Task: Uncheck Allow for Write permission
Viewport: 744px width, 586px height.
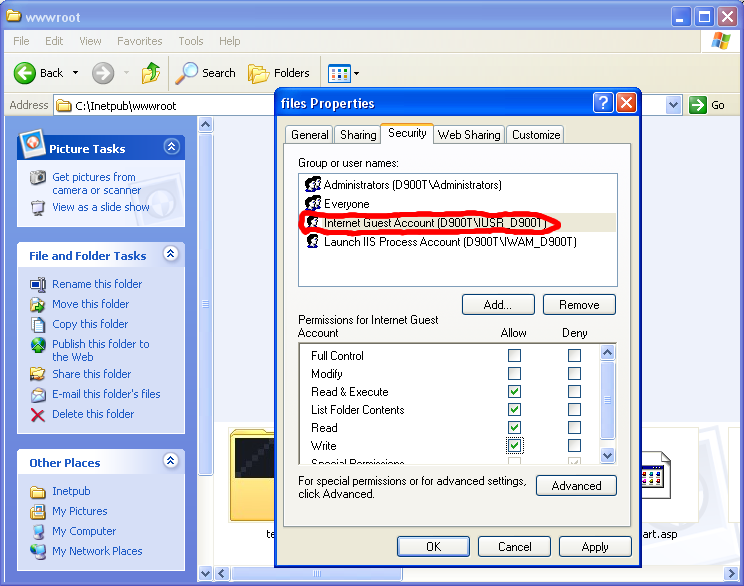Action: [514, 446]
